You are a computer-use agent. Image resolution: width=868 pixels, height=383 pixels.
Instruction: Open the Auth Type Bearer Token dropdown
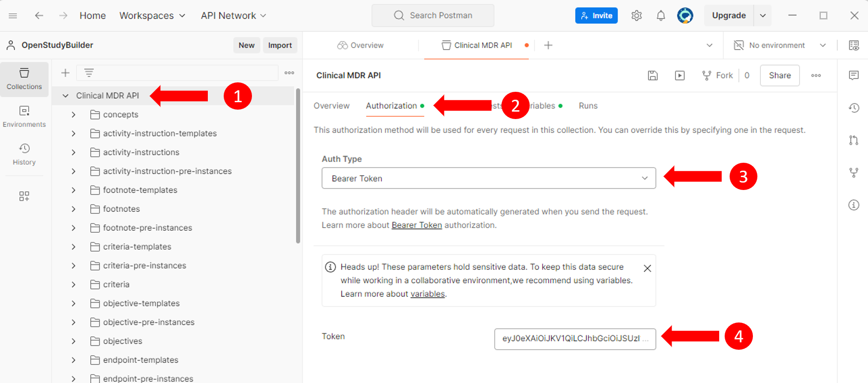point(489,178)
